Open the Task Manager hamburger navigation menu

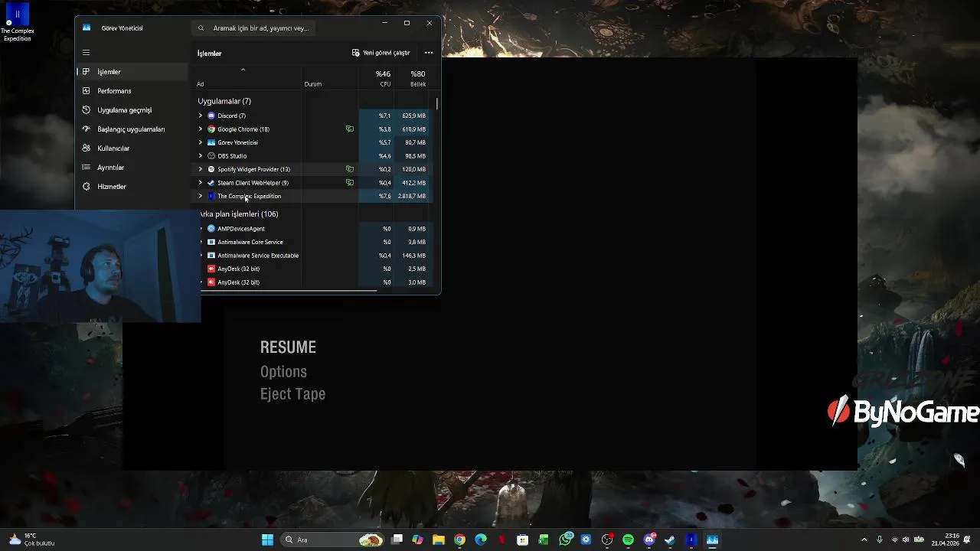(86, 53)
